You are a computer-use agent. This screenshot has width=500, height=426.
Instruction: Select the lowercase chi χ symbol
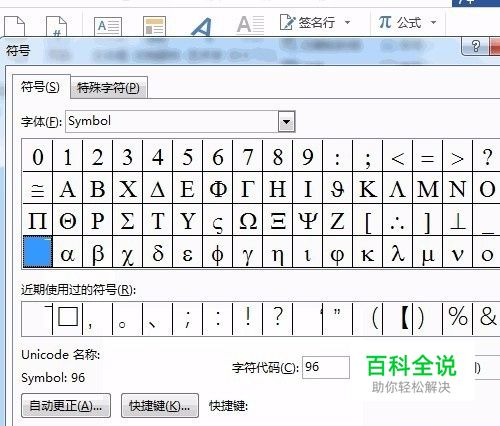(127, 252)
